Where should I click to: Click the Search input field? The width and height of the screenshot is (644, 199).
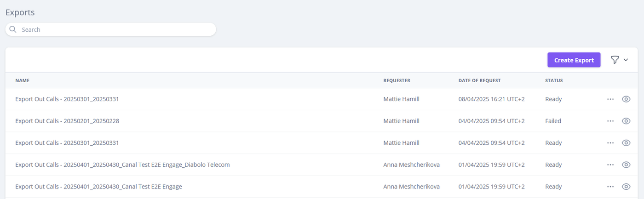(115, 29)
